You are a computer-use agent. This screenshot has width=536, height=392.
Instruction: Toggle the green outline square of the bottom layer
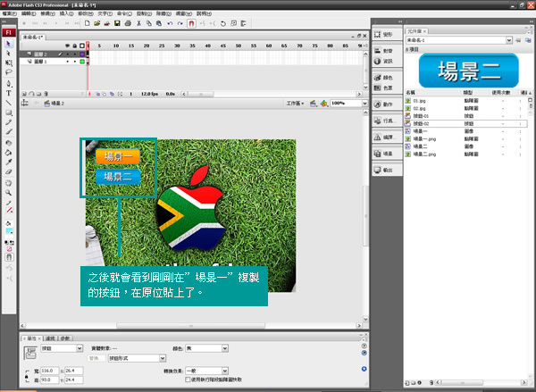coord(82,62)
